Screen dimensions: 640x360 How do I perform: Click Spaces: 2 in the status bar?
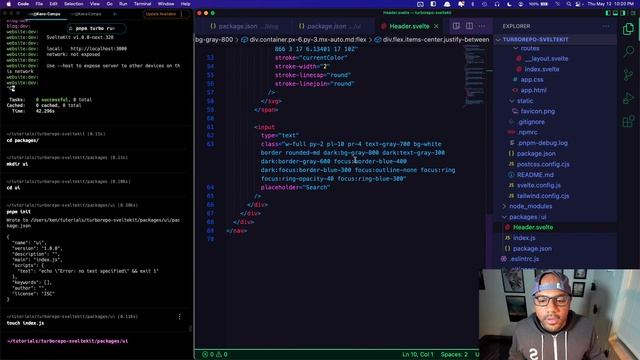click(x=454, y=354)
